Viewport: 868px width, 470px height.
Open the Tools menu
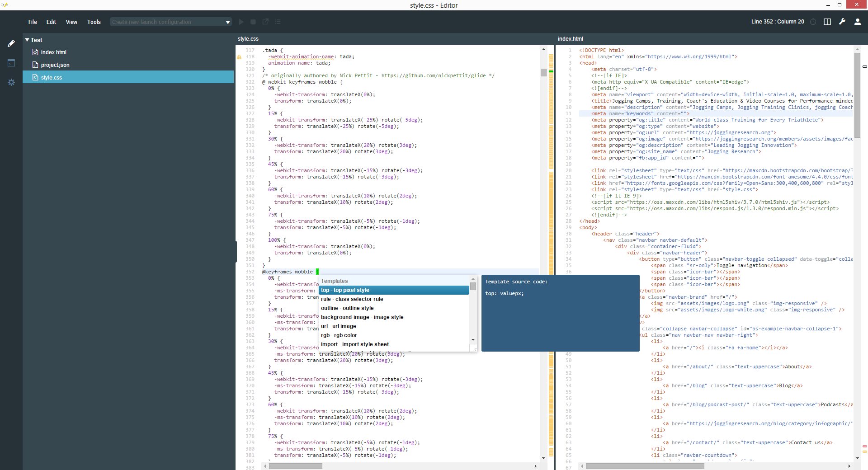[94, 22]
